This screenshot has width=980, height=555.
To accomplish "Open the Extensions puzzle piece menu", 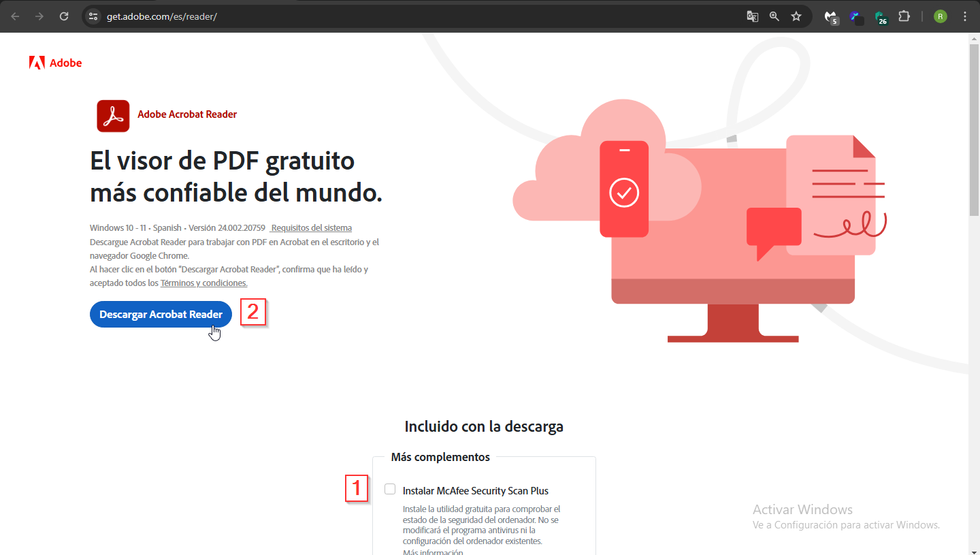I will (x=904, y=16).
